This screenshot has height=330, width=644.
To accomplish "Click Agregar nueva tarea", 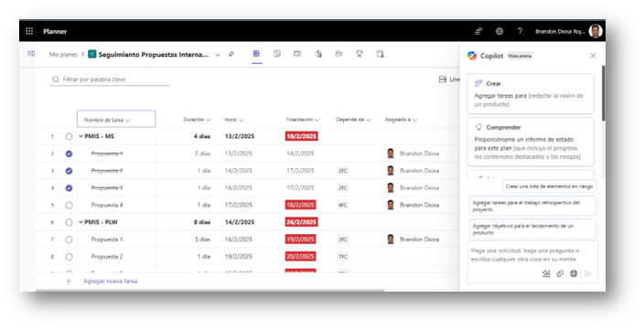I will [110, 282].
